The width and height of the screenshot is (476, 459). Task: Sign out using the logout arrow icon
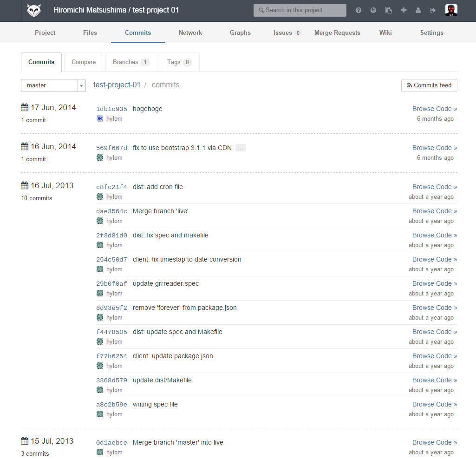[x=433, y=10]
